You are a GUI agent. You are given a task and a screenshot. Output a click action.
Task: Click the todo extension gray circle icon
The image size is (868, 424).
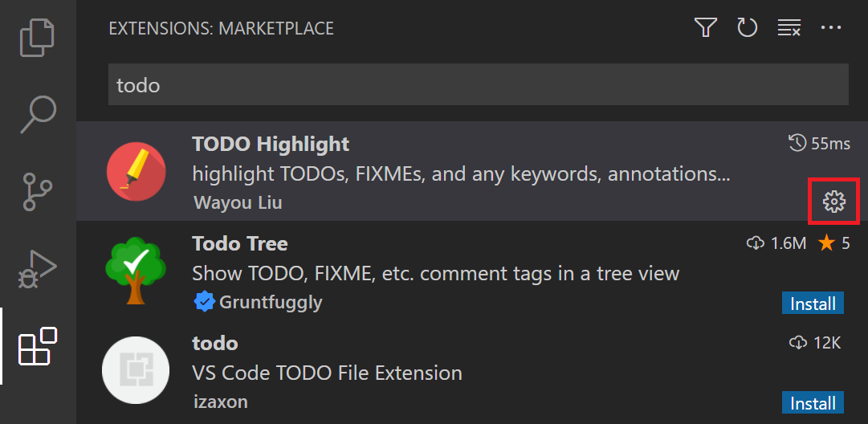coord(136,370)
